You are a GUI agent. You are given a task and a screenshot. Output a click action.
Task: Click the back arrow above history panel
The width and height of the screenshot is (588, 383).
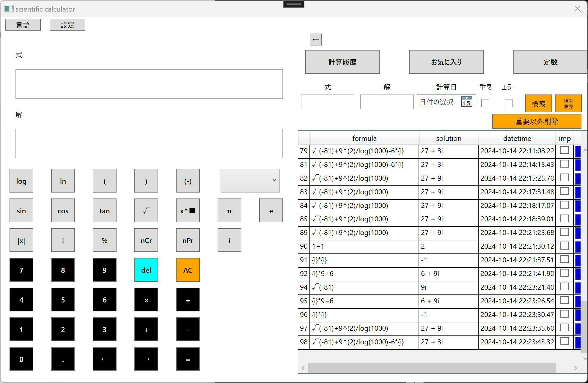point(315,40)
